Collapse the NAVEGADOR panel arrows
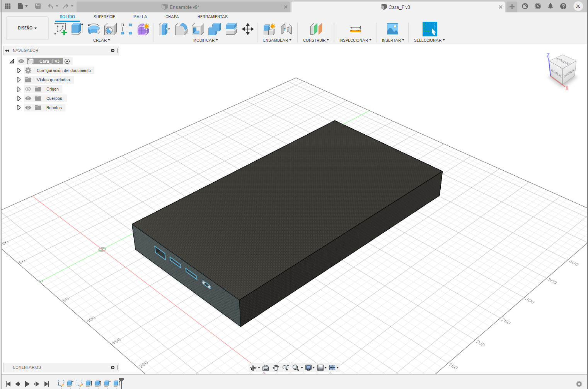 pos(7,50)
